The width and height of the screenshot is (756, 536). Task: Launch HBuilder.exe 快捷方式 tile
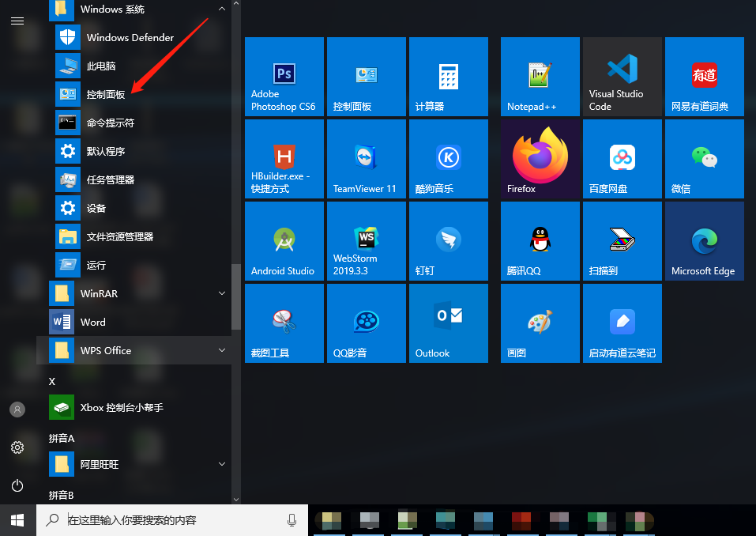(x=284, y=159)
